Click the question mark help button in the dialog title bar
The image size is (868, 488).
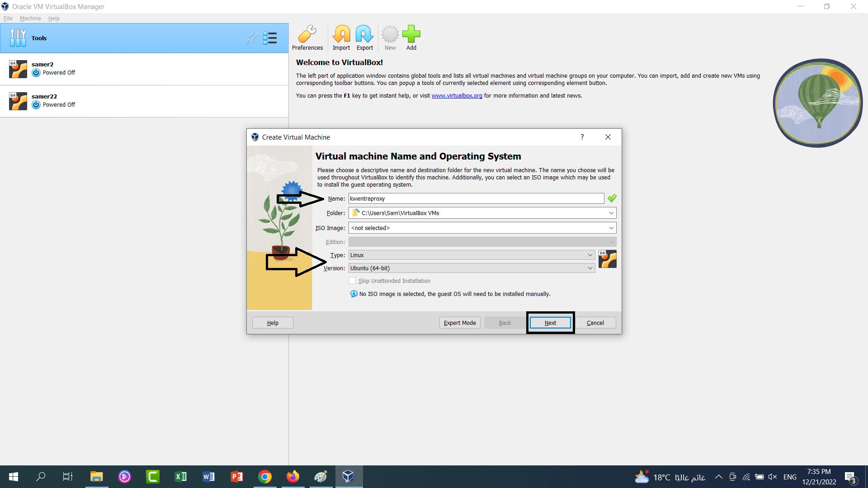point(582,137)
